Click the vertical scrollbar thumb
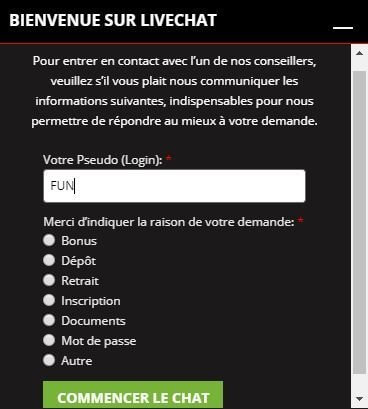 359,222
